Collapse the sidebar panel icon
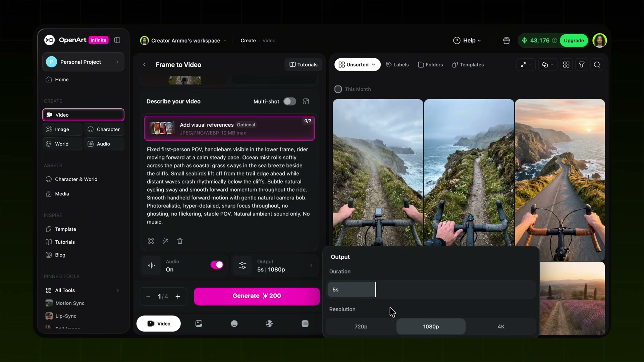 pyautogui.click(x=117, y=40)
